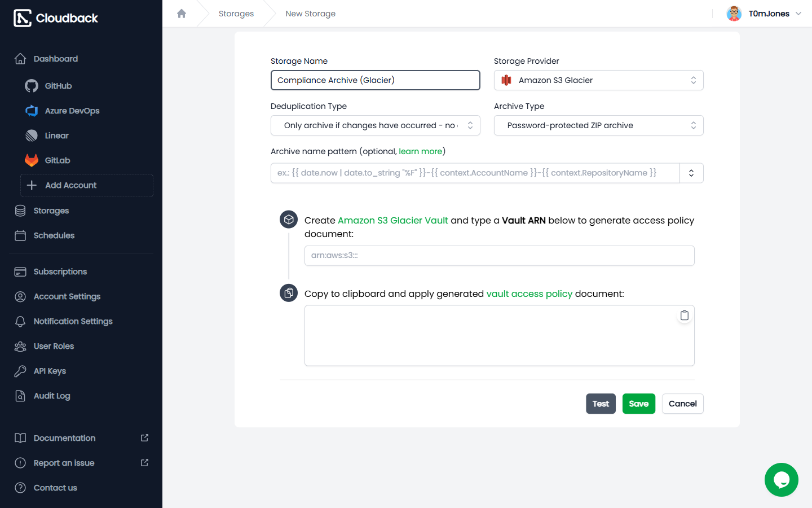Go to home via breadcrumb house icon
Screen dimensions: 812x508
pos(182,14)
